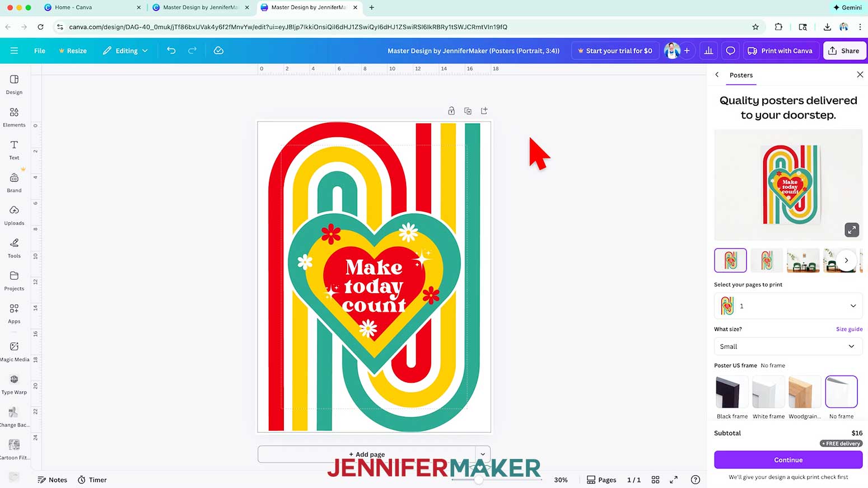Screen dimensions: 868x488
Task: Click the zoom slider handle
Action: (479, 480)
